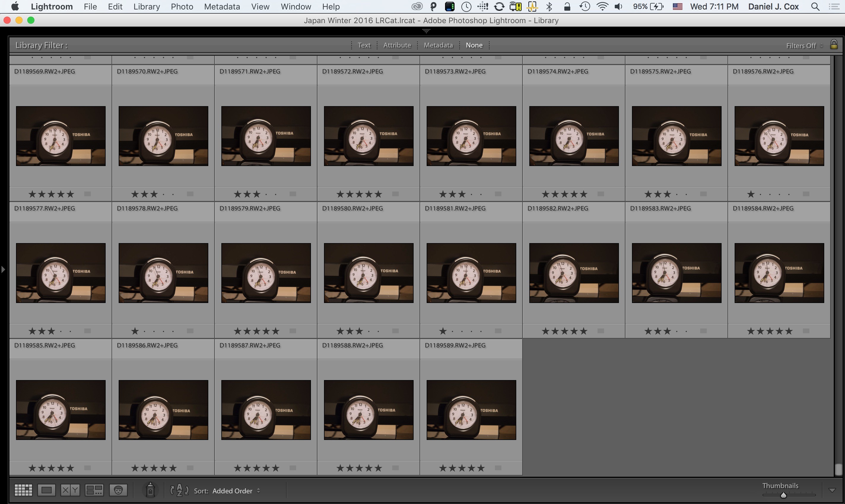Select the None library filter

pos(474,45)
